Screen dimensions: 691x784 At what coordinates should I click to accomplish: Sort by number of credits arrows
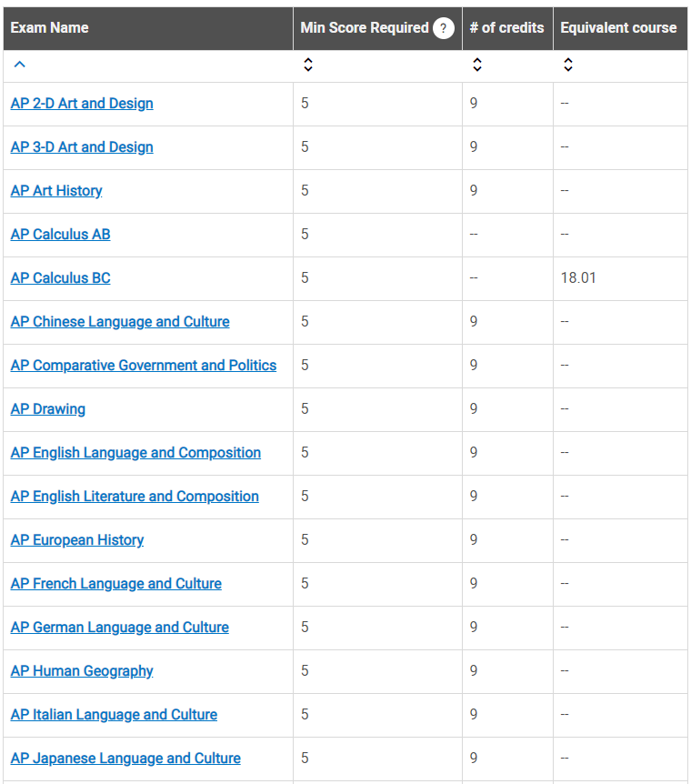coord(477,65)
